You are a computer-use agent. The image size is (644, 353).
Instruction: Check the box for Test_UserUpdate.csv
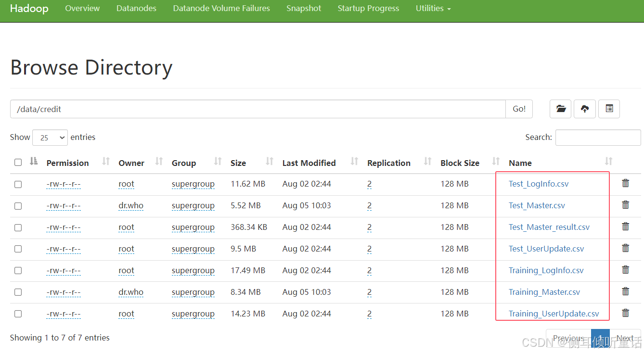(x=18, y=249)
